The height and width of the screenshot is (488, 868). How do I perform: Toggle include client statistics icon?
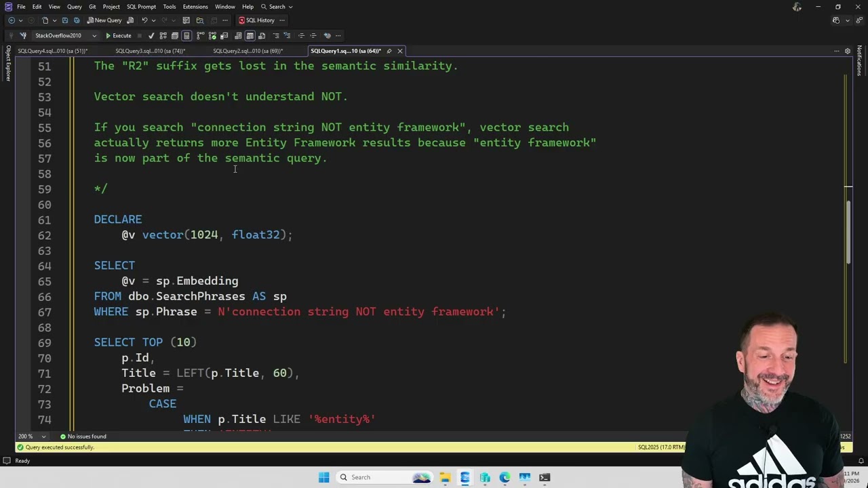click(x=224, y=35)
